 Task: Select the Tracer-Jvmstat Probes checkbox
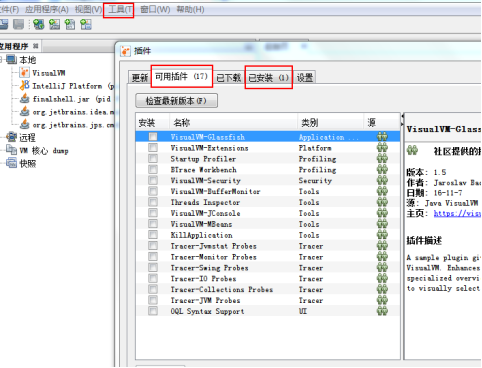click(153, 246)
